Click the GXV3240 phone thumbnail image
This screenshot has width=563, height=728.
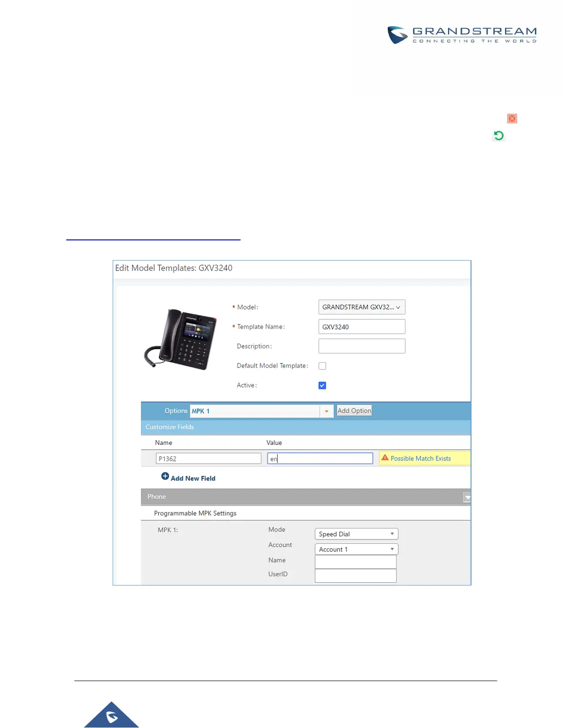click(180, 339)
